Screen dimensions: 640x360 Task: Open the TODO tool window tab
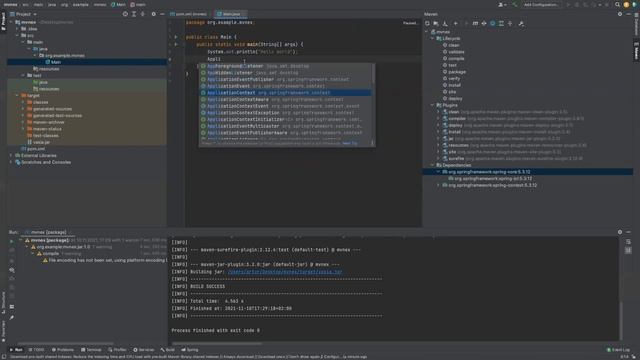click(x=36, y=350)
